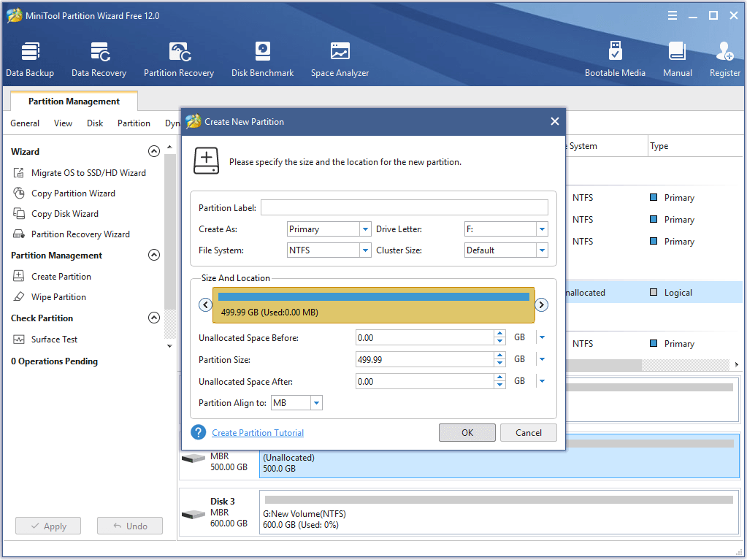
Task: Click the Apply button
Action: click(48, 526)
